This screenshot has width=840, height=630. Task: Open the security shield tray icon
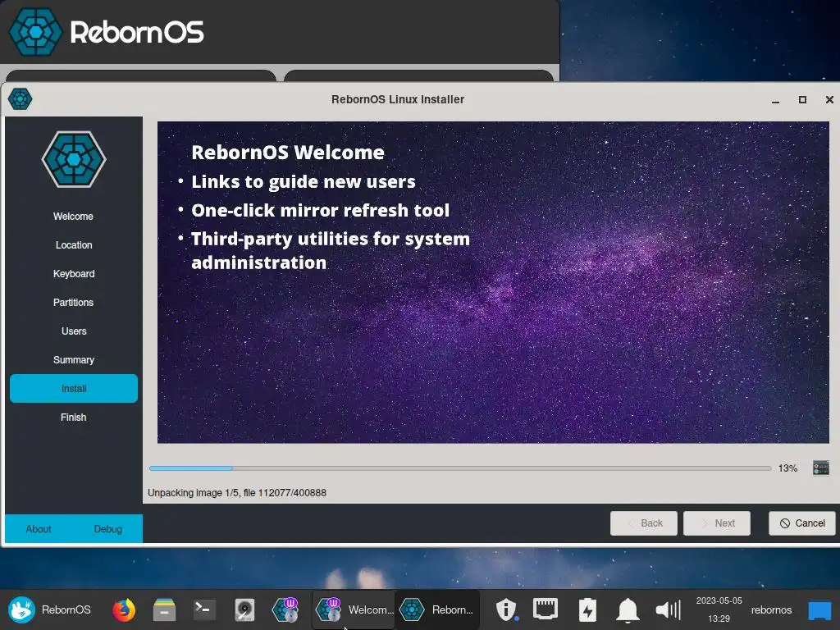pos(505,609)
